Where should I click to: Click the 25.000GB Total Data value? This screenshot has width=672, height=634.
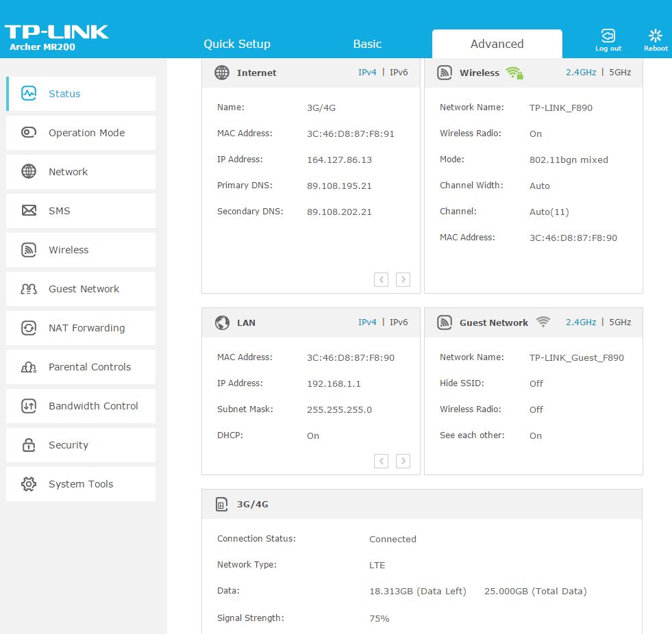[x=535, y=591]
